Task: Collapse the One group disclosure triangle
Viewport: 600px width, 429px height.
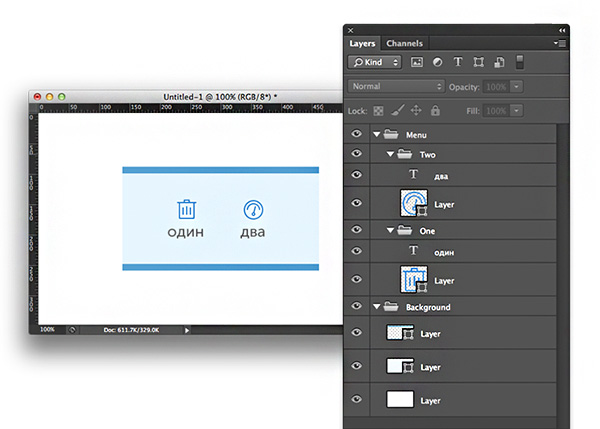Action: [390, 230]
